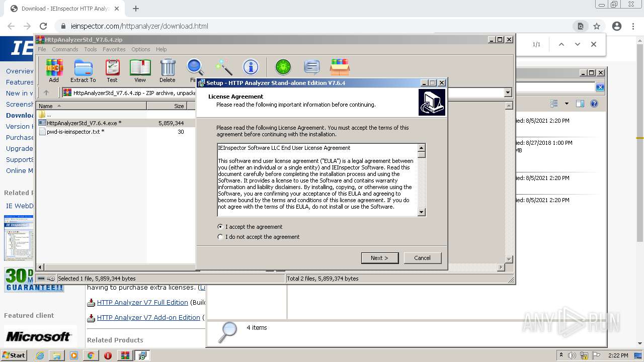Click the Explorer help question mark icon
Screen dimensions: 644x362
(x=594, y=104)
